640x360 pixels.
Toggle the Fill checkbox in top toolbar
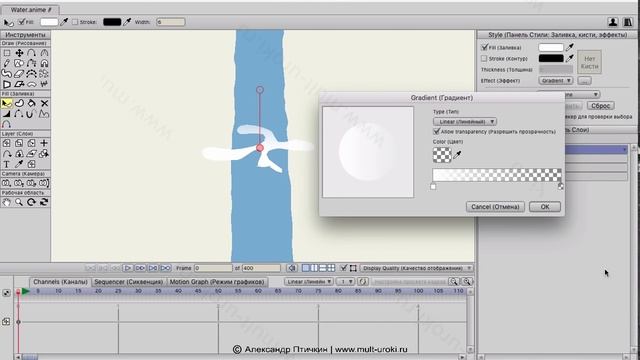(x=22, y=22)
